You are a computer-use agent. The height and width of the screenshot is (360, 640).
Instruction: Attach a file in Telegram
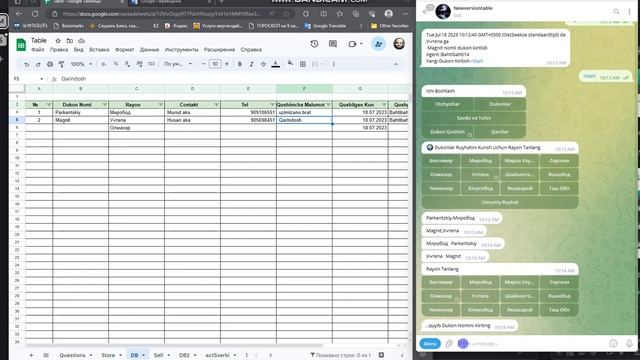[x=449, y=344]
